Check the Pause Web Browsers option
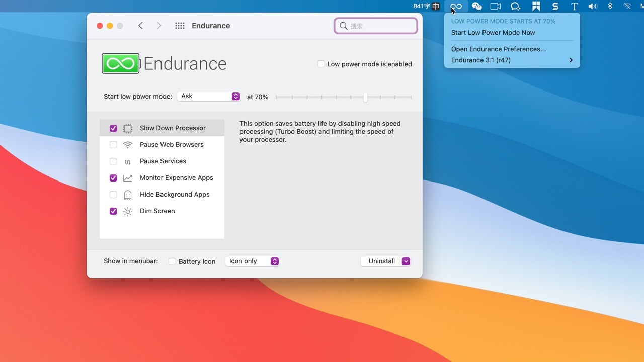Image resolution: width=644 pixels, height=362 pixels. (x=113, y=145)
